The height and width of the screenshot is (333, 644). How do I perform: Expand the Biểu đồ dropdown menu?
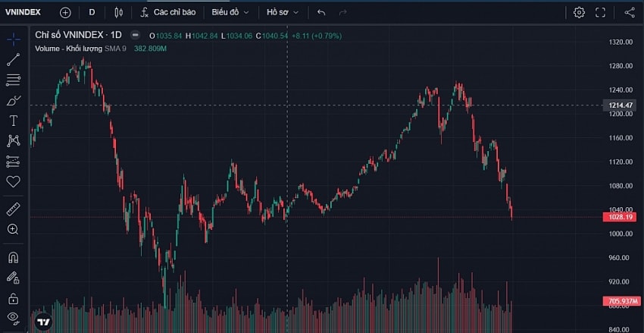click(230, 12)
